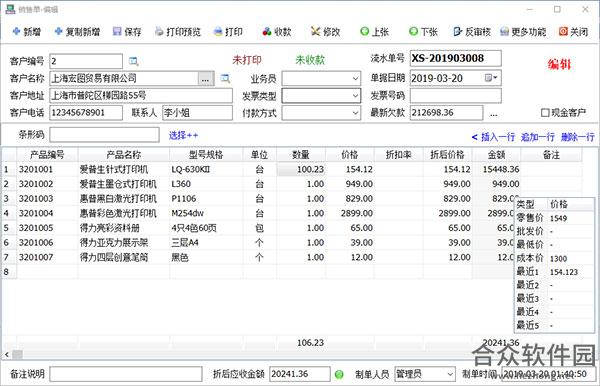600x386 pixels.
Task: Click the lookup icon beside 客户编号 field
Action: pos(133,61)
